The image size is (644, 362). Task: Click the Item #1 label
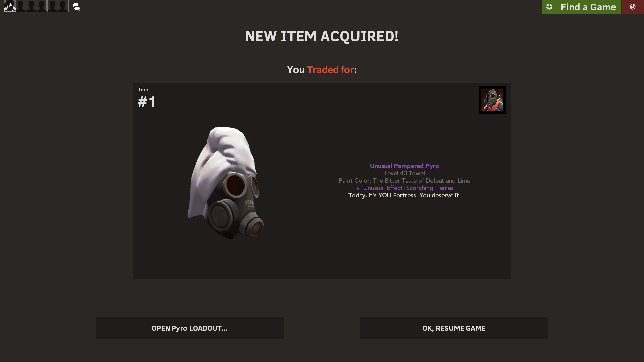click(147, 98)
